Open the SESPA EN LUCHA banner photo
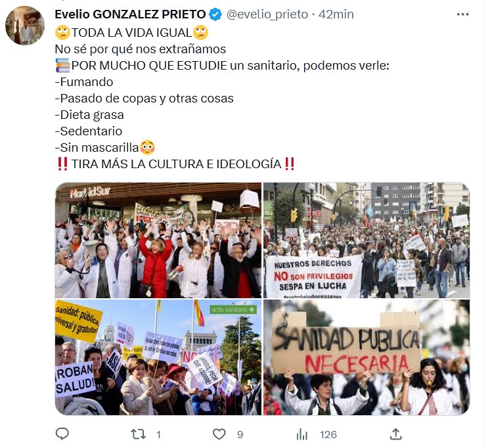The height and width of the screenshot is (448, 490). (x=367, y=240)
